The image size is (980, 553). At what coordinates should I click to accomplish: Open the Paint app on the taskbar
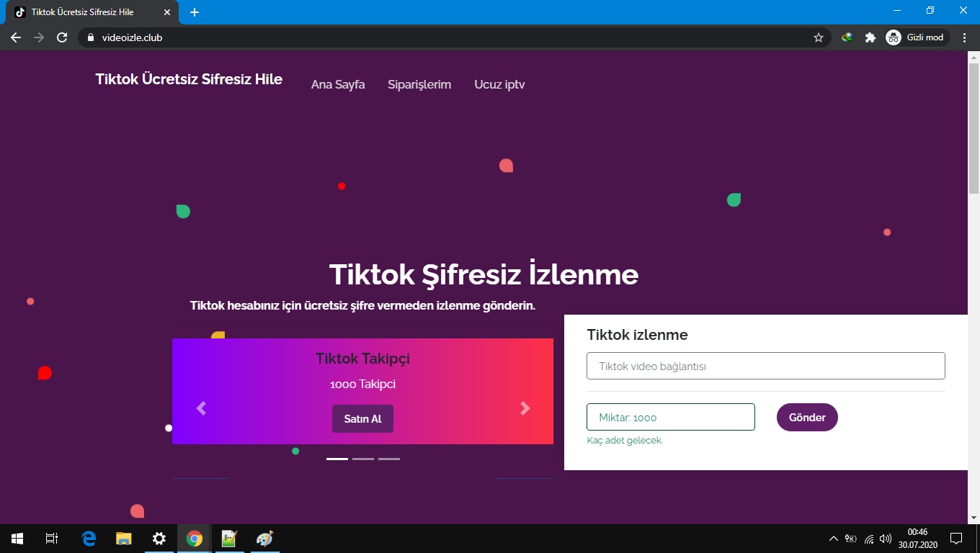pos(264,539)
